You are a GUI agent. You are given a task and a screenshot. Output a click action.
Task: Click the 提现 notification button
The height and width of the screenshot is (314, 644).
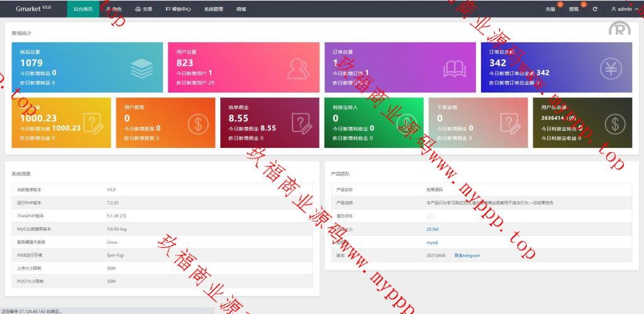[574, 9]
